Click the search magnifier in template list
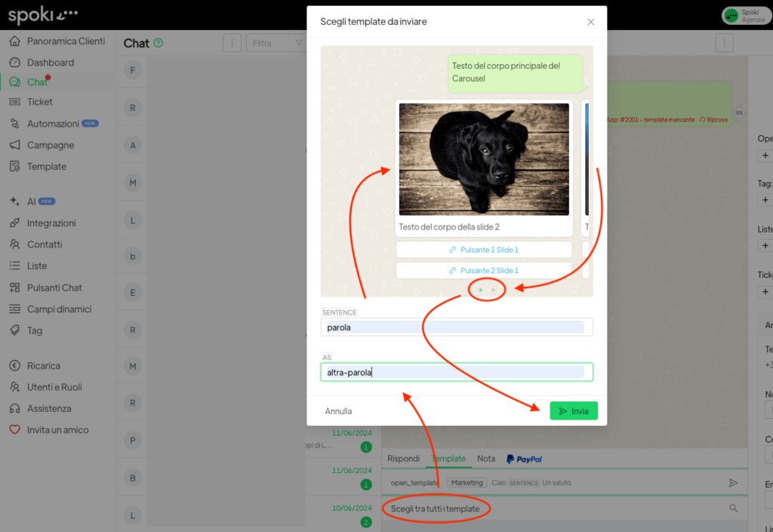The image size is (773, 532). [x=733, y=509]
